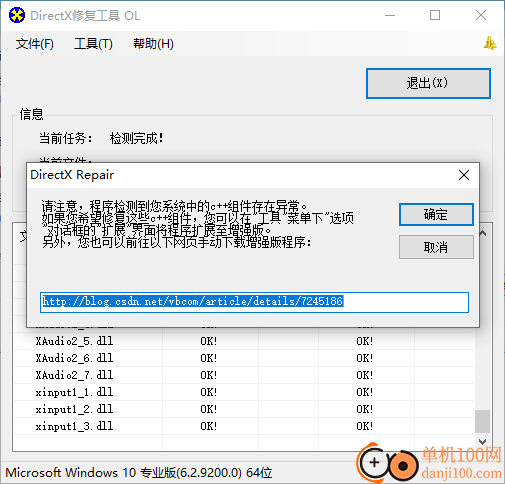Viewport: 505px width, 484px height.
Task: Click the DirectX repair tool title icon
Action: tap(17, 15)
